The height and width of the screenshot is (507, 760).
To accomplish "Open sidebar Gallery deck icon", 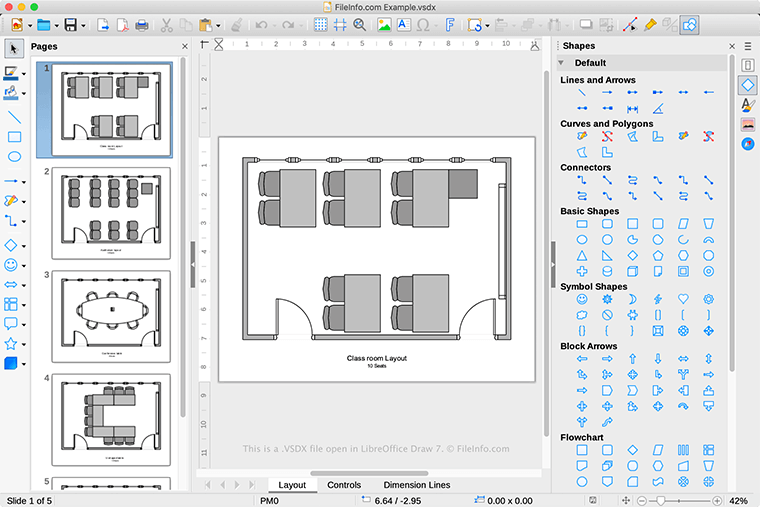I will pos(748,125).
